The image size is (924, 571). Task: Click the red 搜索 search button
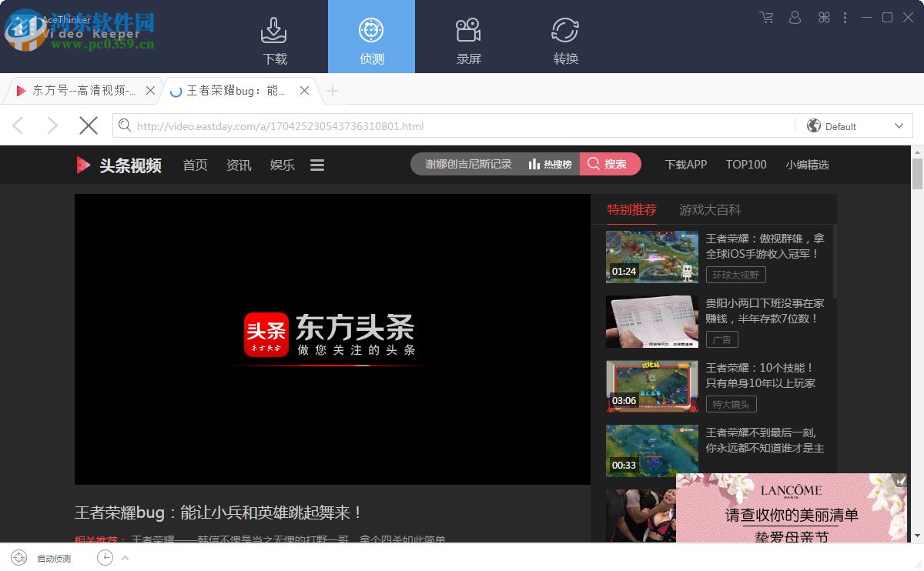coord(610,164)
